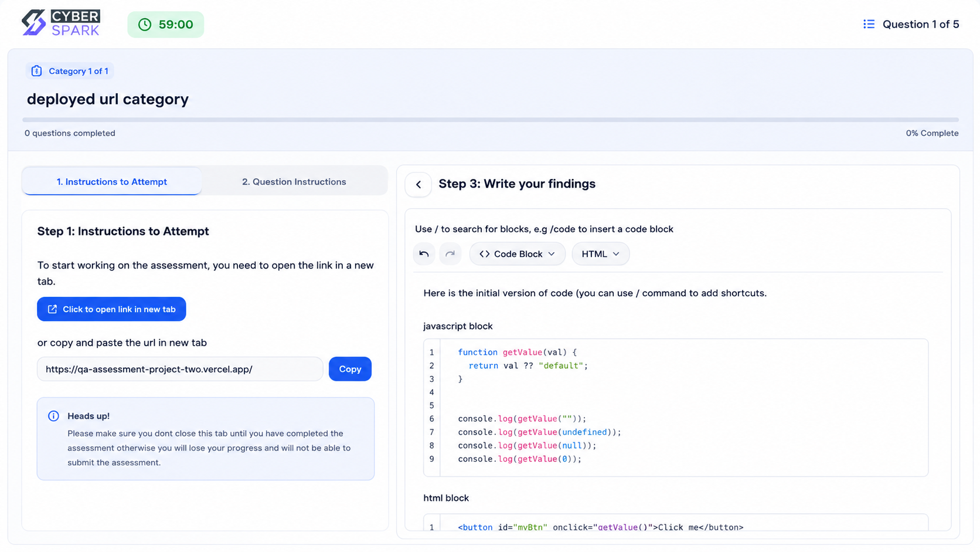The width and height of the screenshot is (980, 552).
Task: Click the 59:00 timer text
Action: [176, 25]
